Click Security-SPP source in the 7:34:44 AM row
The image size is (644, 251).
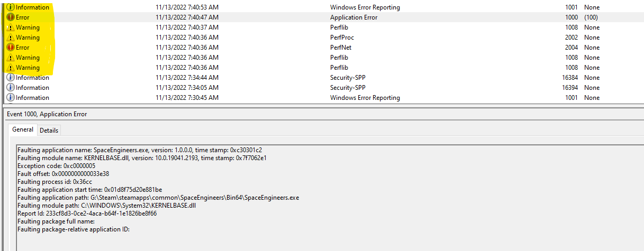[348, 78]
